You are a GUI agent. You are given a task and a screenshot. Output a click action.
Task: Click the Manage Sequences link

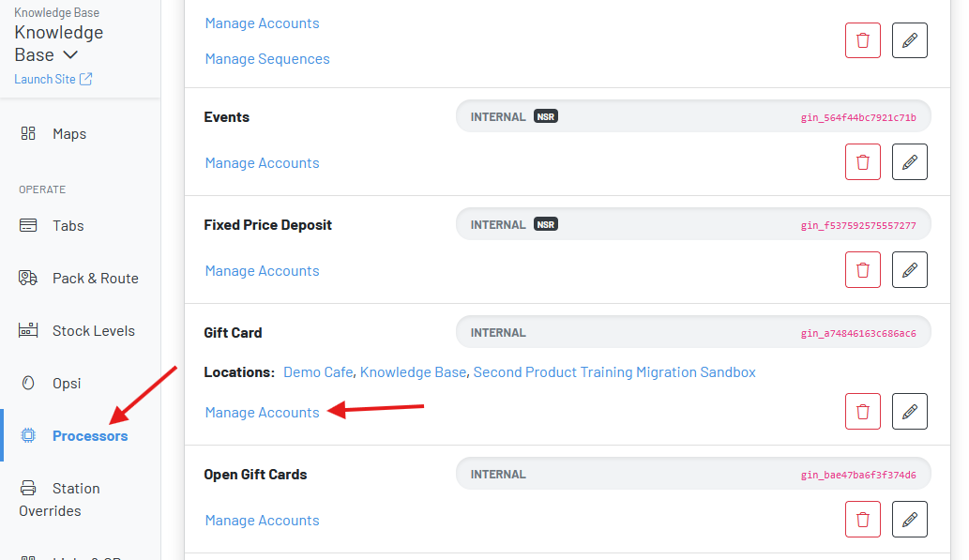[x=267, y=59]
